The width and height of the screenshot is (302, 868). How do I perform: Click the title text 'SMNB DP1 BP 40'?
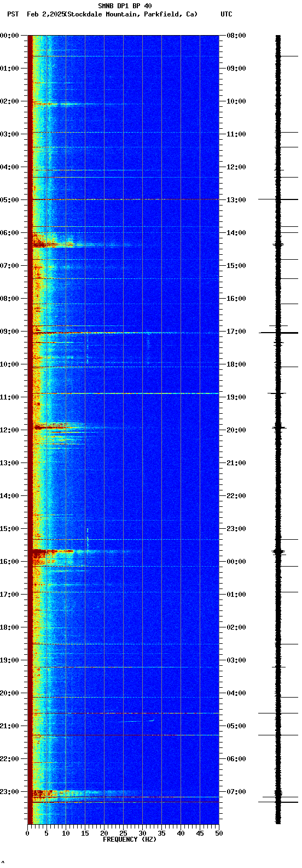[x=125, y=6]
